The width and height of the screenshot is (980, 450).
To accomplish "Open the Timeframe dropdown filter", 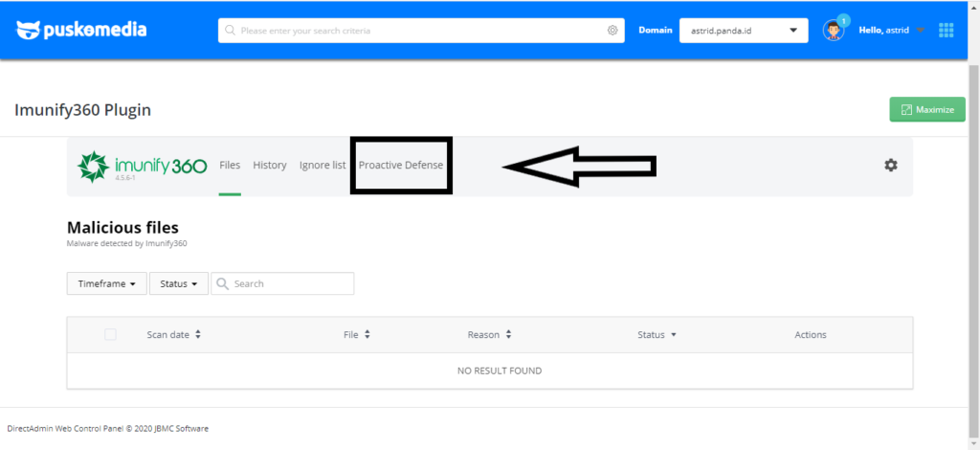I will tap(105, 284).
